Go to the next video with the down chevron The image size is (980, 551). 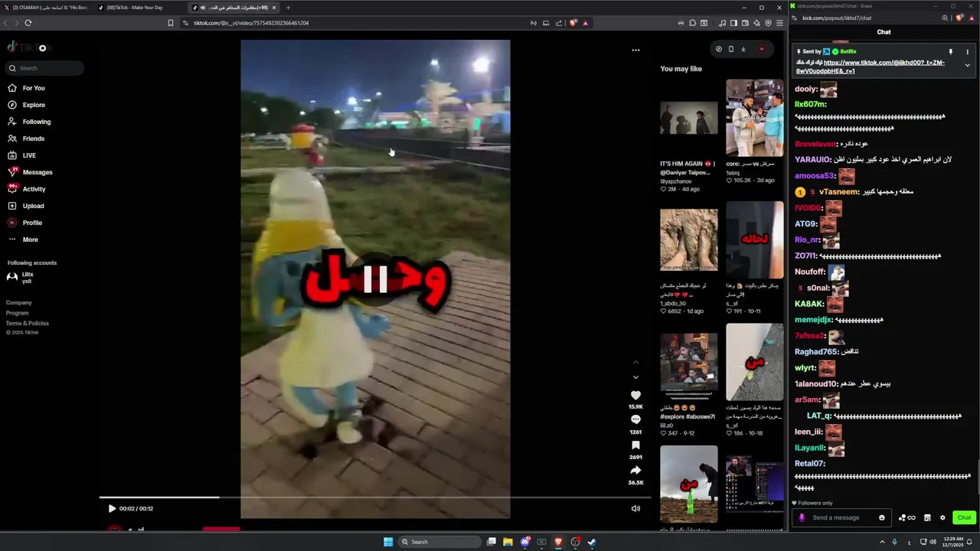635,377
